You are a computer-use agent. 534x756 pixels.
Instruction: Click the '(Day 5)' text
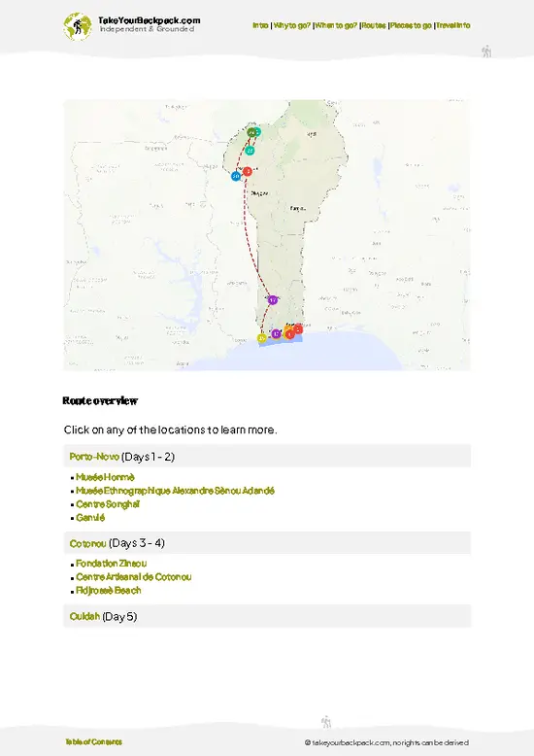pyautogui.click(x=119, y=616)
